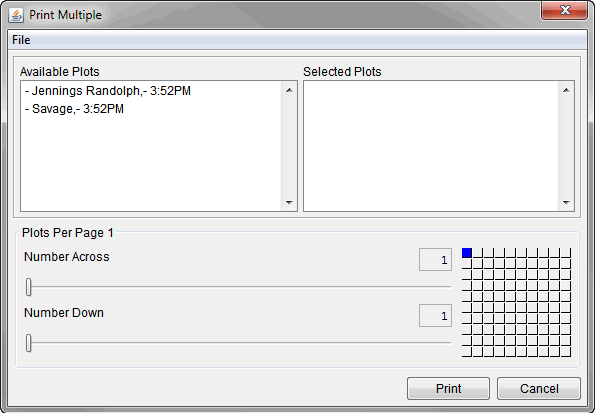Click inside the empty Selected Plots list

pos(431,146)
